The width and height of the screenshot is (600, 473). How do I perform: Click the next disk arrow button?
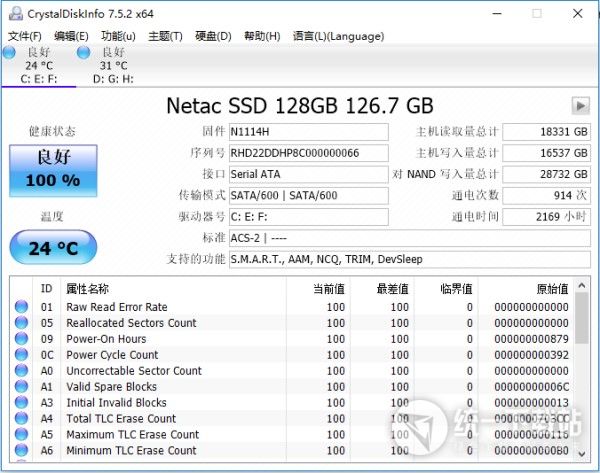[x=580, y=106]
